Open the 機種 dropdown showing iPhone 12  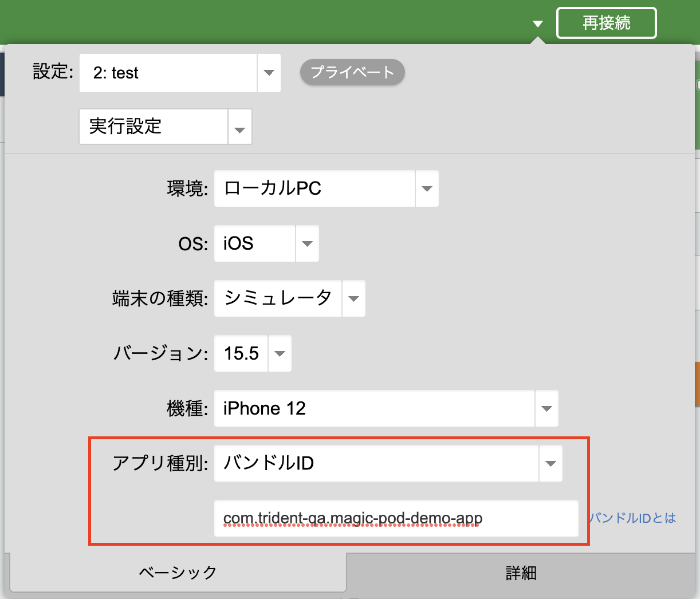(386, 408)
